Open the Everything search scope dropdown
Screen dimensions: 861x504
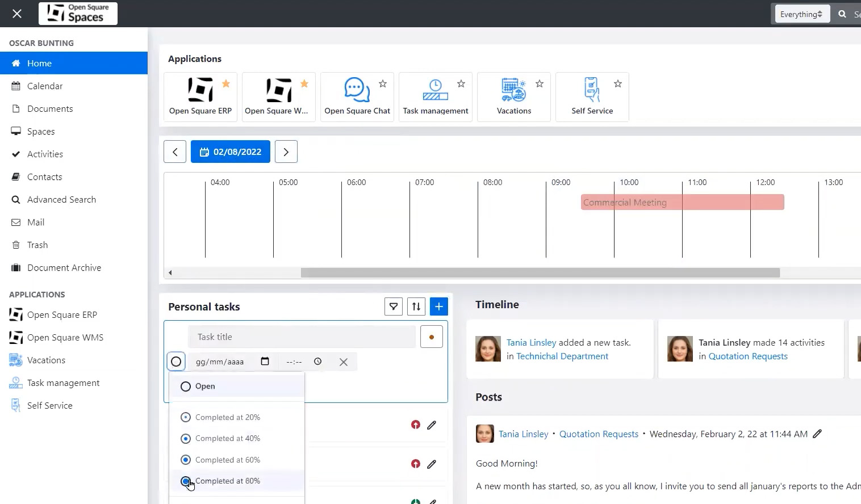pyautogui.click(x=802, y=14)
